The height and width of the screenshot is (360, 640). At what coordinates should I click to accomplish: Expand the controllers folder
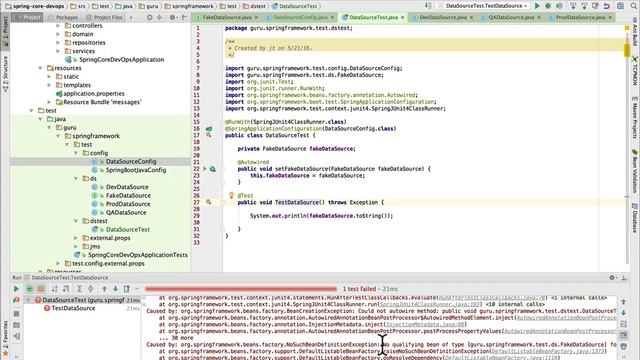(58, 26)
